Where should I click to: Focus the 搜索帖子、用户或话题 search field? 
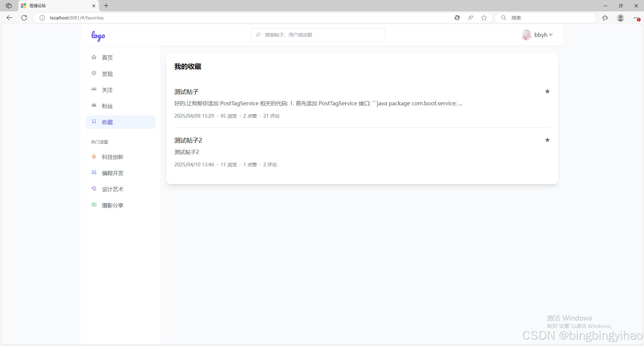coord(318,35)
